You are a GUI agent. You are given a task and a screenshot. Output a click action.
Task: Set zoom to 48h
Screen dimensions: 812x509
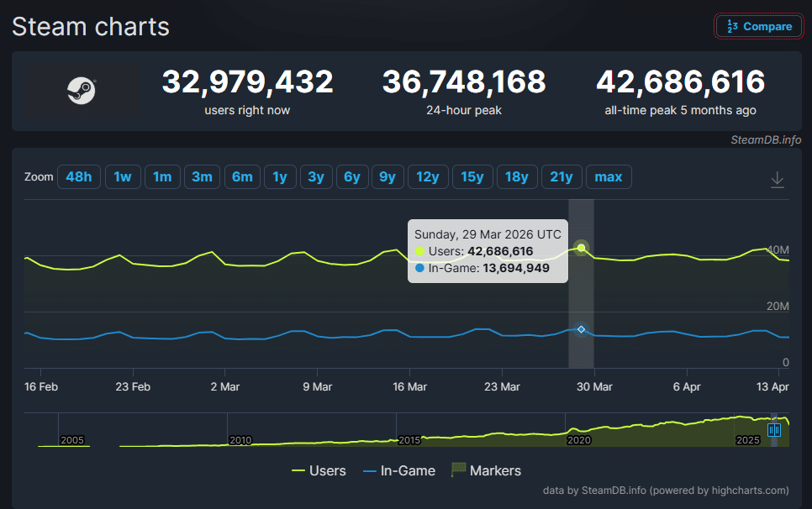[x=79, y=177]
